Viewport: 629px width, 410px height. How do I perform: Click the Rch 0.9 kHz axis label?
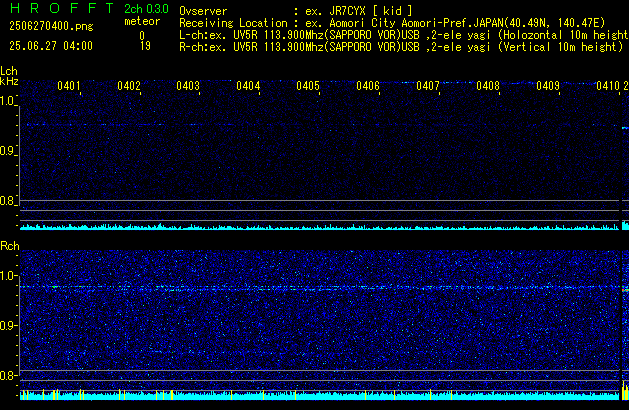tap(8, 325)
